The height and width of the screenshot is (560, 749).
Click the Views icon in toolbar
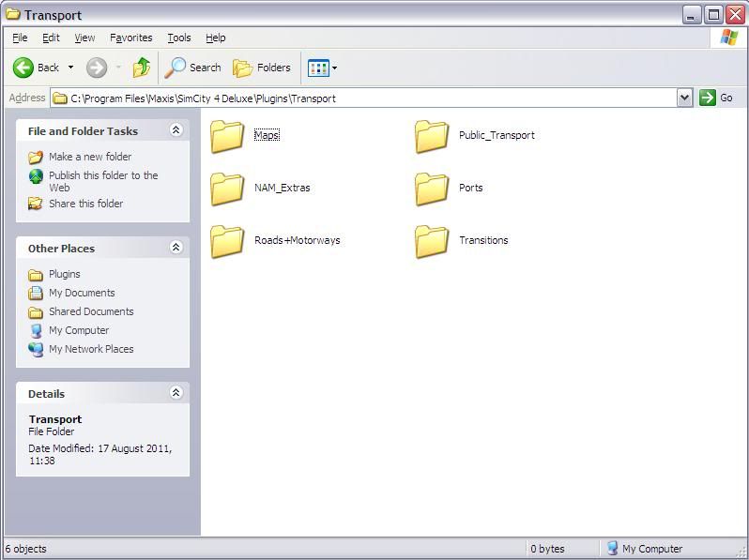click(x=318, y=68)
